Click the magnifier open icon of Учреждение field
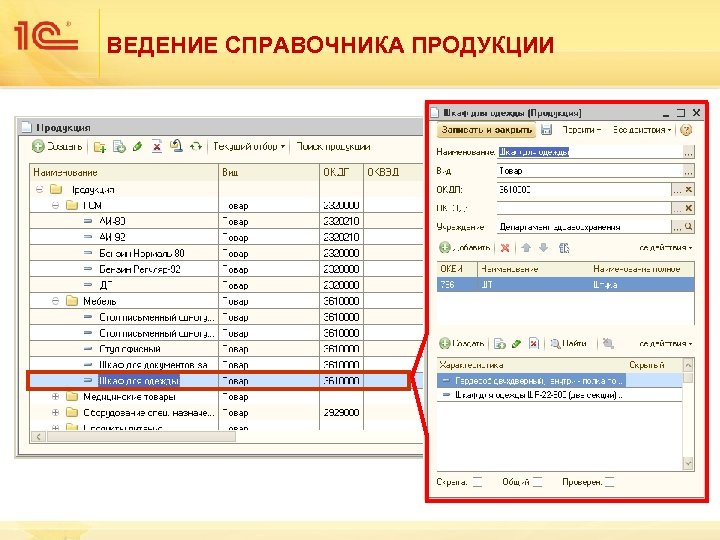This screenshot has height=540, width=720. (689, 227)
